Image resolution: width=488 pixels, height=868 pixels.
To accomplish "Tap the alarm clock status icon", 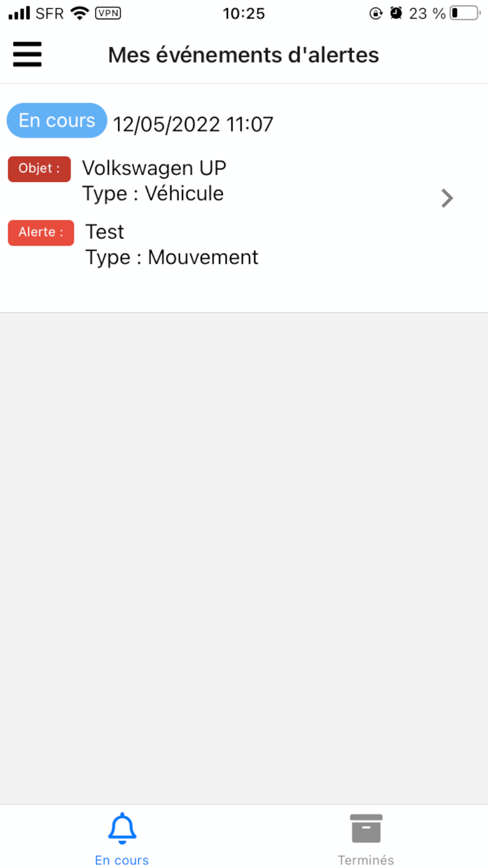I will (396, 13).
